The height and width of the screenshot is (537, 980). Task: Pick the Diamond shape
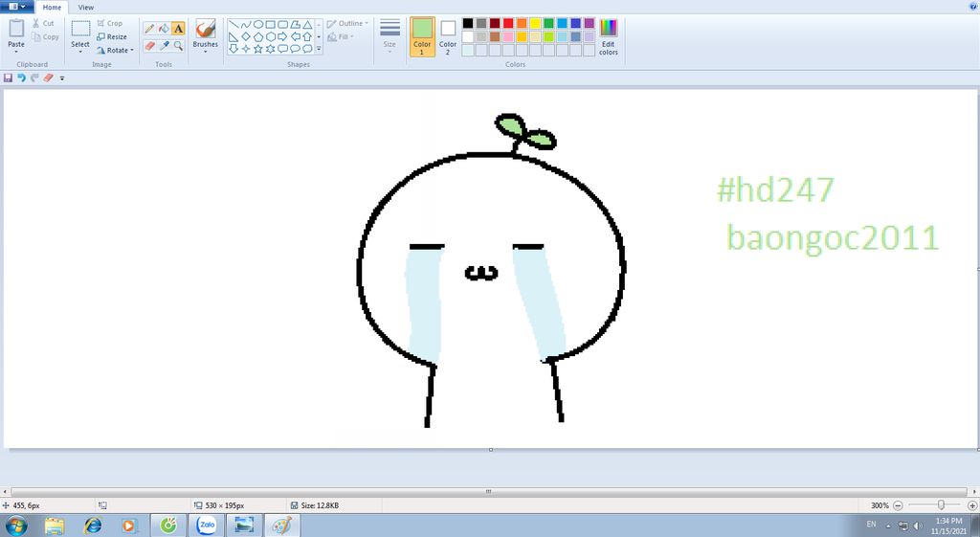(246, 36)
